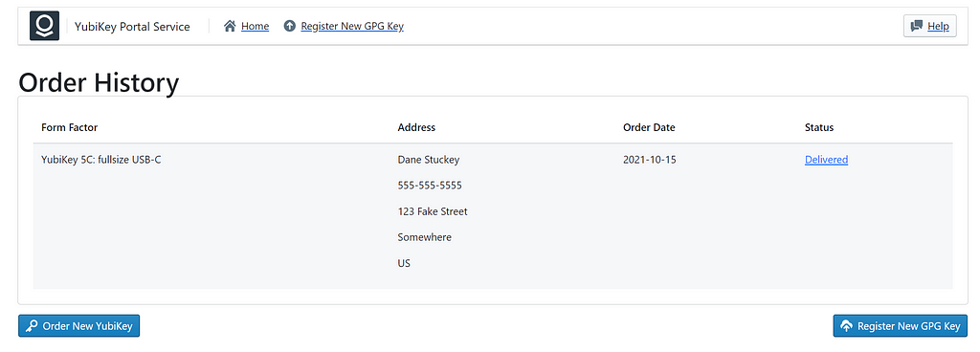The image size is (980, 352).
Task: Click the upload arrow icon in navbar
Action: (x=289, y=26)
